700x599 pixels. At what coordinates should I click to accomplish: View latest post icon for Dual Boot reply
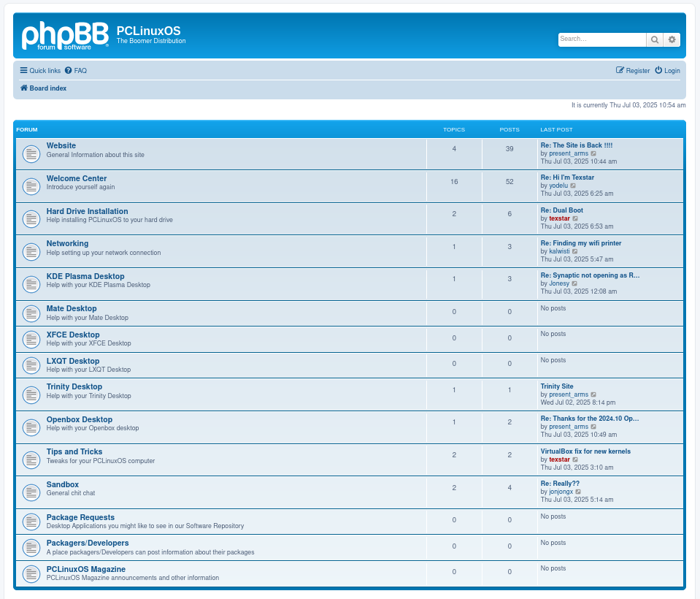pyautogui.click(x=575, y=219)
